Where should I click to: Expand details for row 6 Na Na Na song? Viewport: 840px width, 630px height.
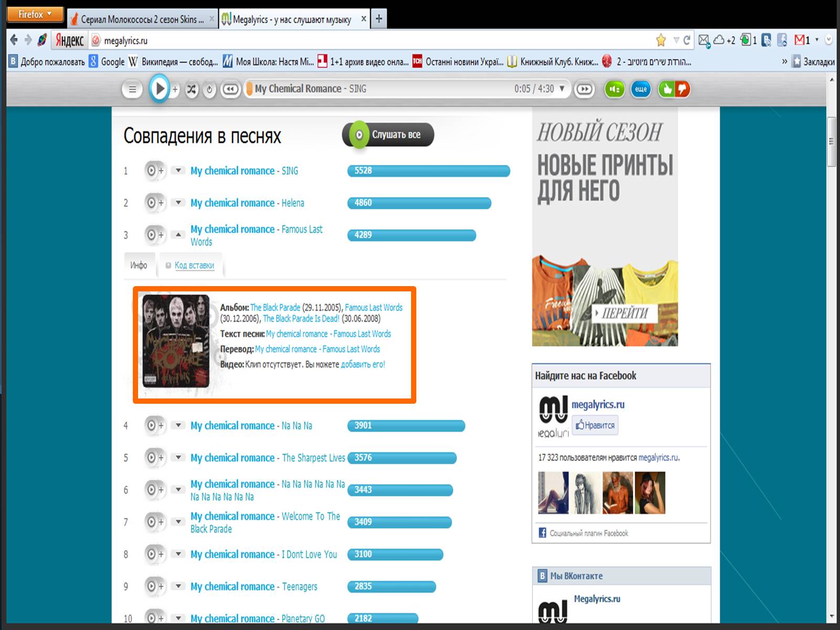tap(178, 489)
